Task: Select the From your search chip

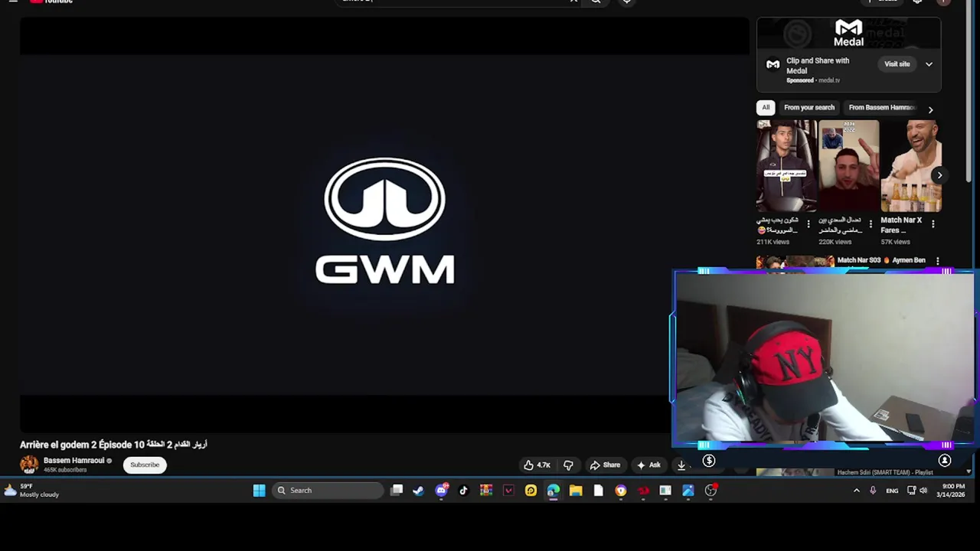Action: click(x=808, y=108)
